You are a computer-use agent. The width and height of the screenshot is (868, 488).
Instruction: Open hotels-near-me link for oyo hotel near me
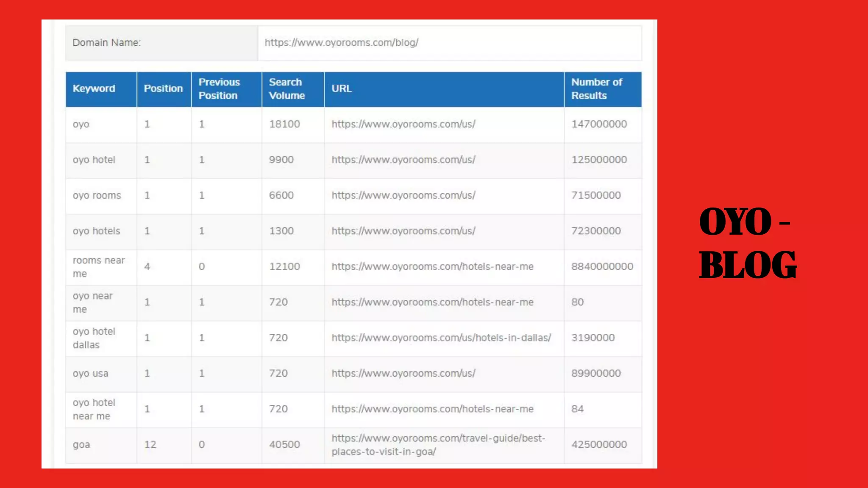coord(432,409)
